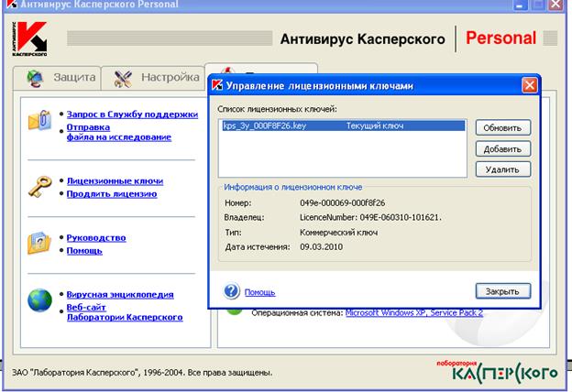
Task: Click the key number 049e-000069-000f8f26
Action: click(342, 202)
